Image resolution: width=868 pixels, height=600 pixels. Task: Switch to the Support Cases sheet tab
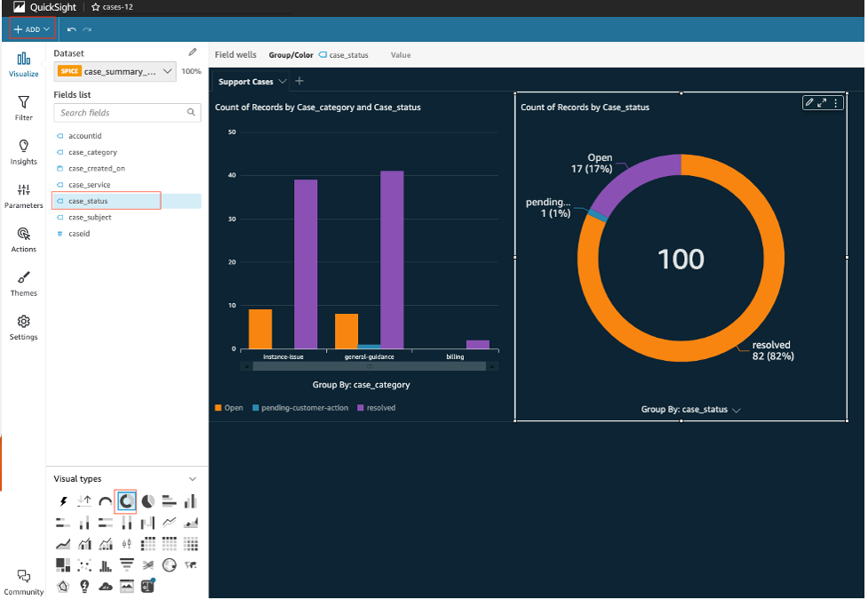click(246, 82)
